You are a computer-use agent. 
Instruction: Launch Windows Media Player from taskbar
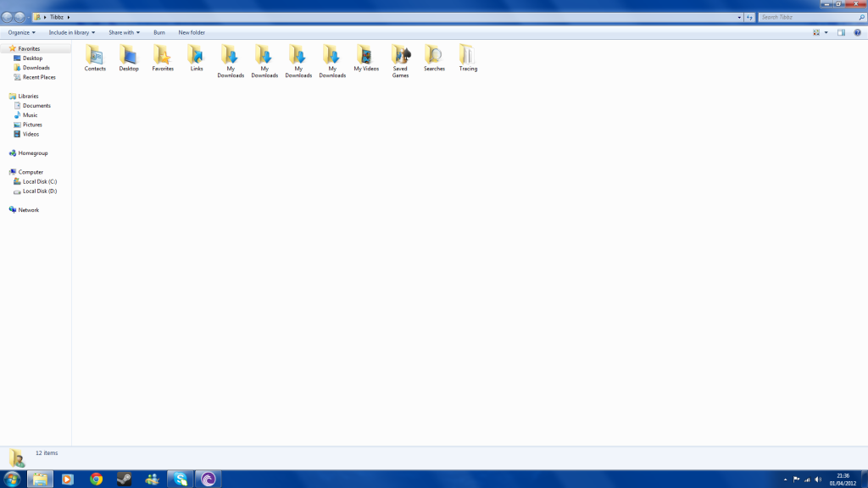click(x=68, y=480)
